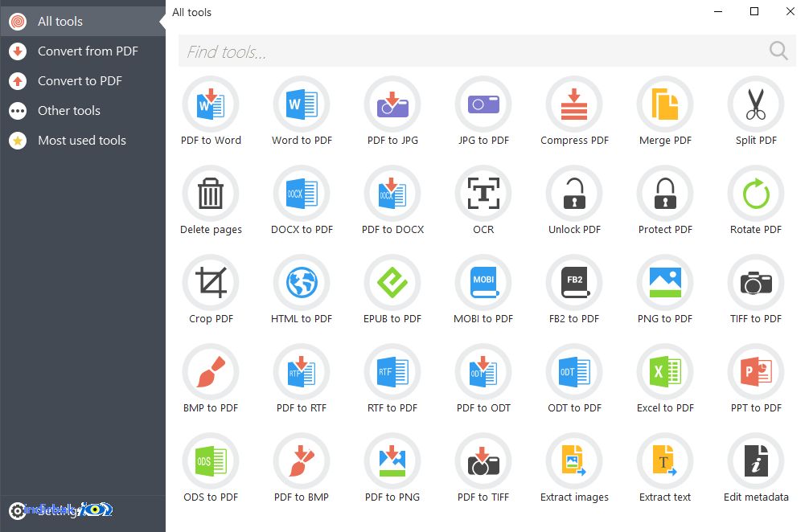Image resolution: width=809 pixels, height=532 pixels.
Task: Open the Crop PDF tool
Action: pyautogui.click(x=211, y=283)
